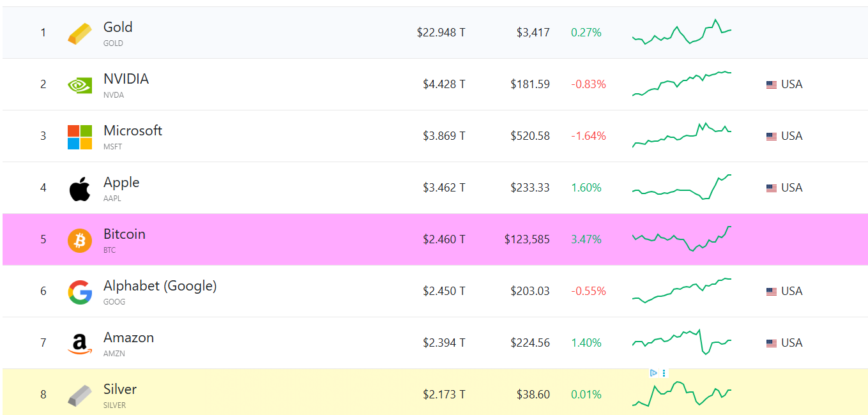
Task: Select the highlighted Bitcoin row market cap
Action: click(x=444, y=239)
